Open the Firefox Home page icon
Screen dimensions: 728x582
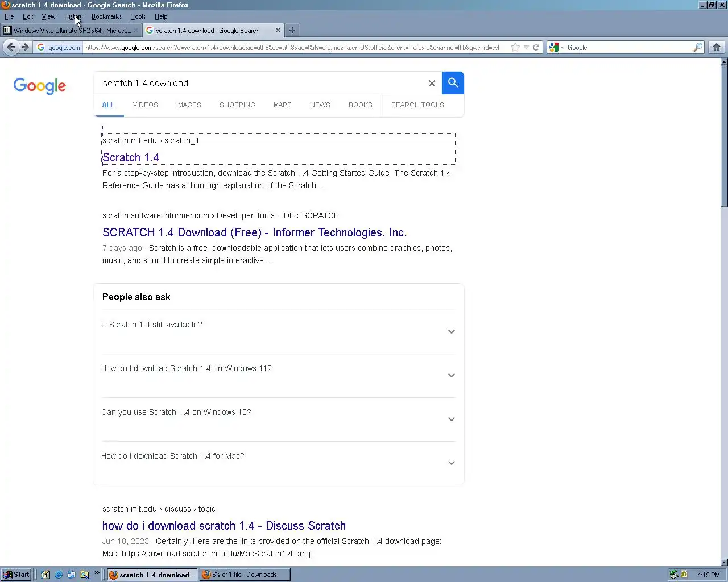[x=717, y=48]
